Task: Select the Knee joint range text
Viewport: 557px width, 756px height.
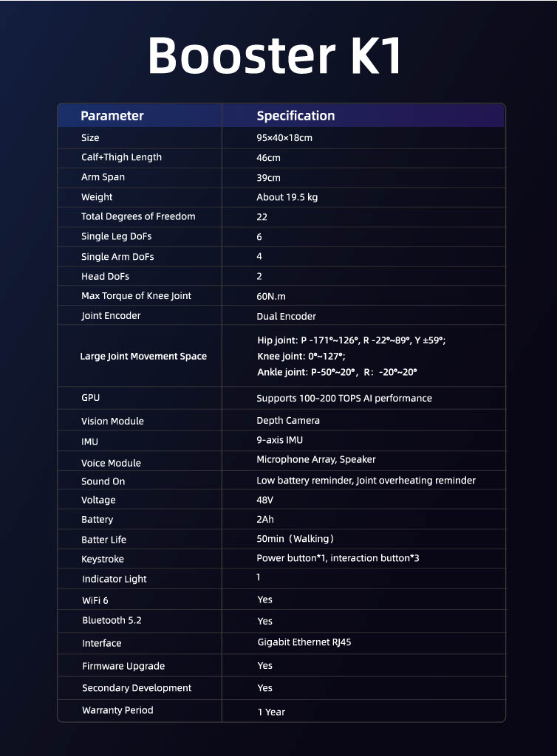Action: point(301,356)
